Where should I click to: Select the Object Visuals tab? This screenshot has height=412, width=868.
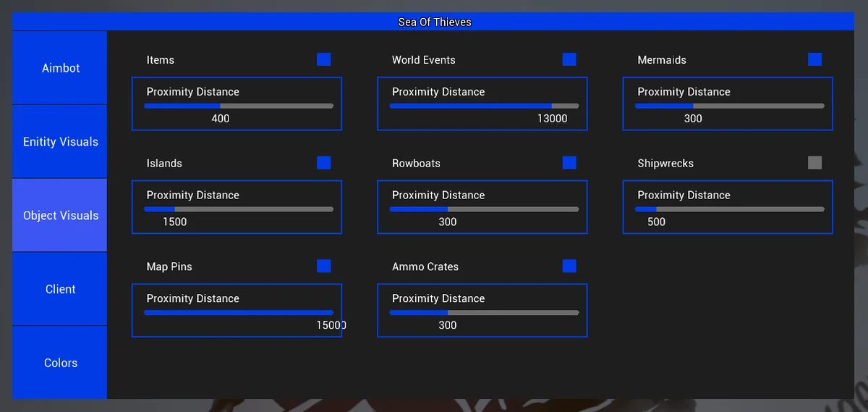pyautogui.click(x=60, y=216)
